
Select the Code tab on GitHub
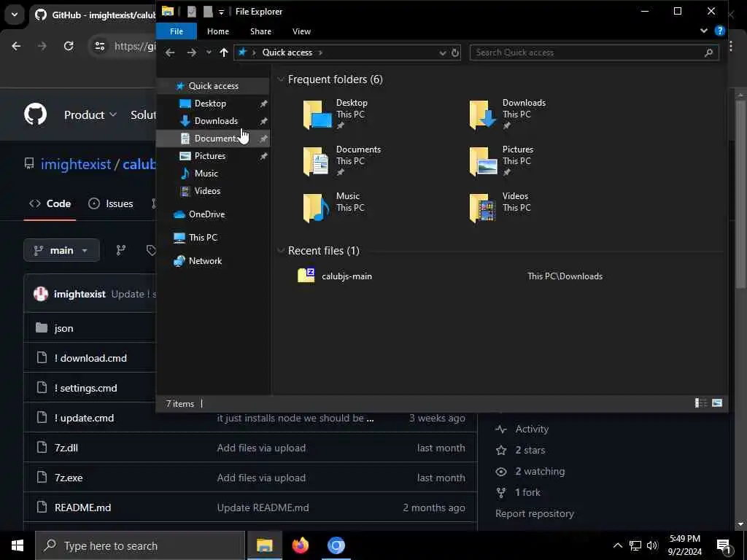point(50,204)
